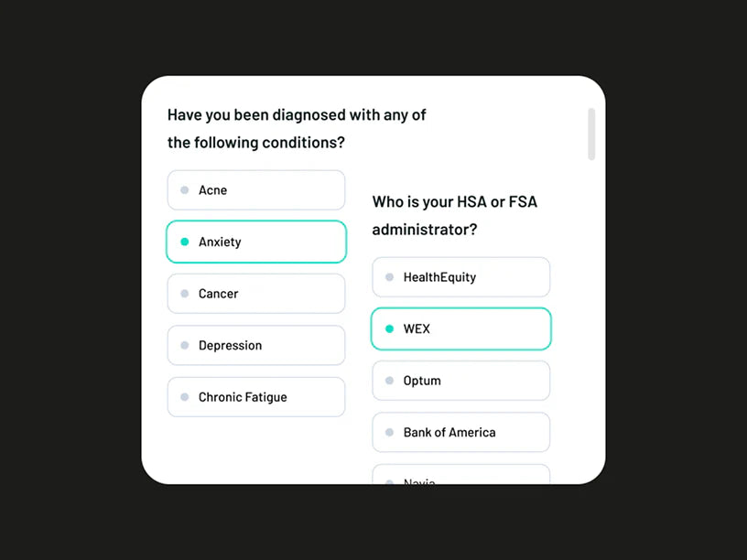Click the gray dot beside HealthEquity
747x560 pixels.
point(390,277)
